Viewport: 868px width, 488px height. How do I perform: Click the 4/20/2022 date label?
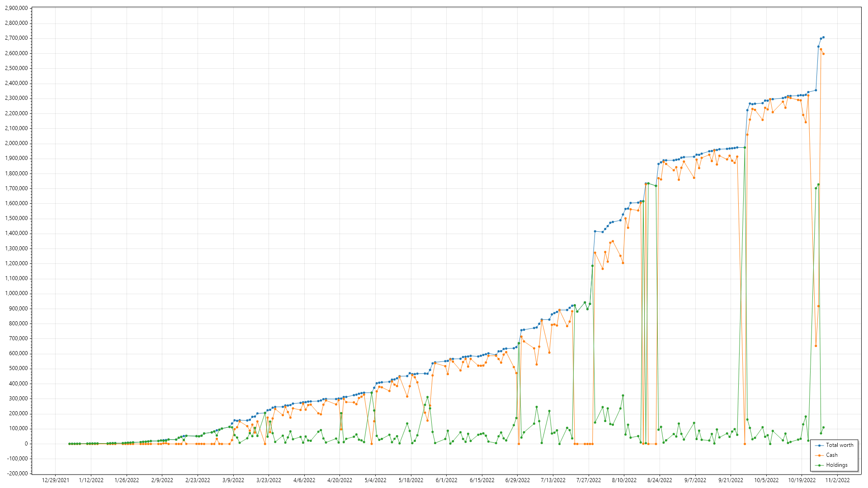click(x=340, y=480)
